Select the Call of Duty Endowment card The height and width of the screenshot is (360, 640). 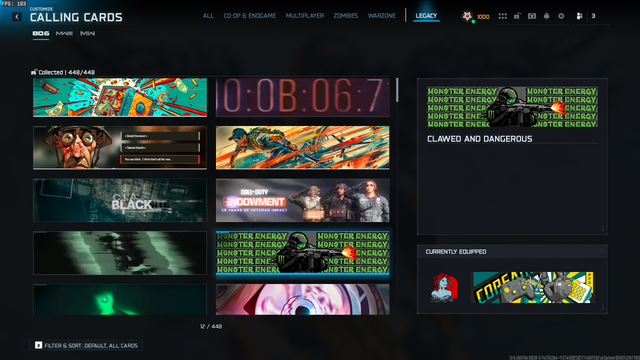point(302,200)
